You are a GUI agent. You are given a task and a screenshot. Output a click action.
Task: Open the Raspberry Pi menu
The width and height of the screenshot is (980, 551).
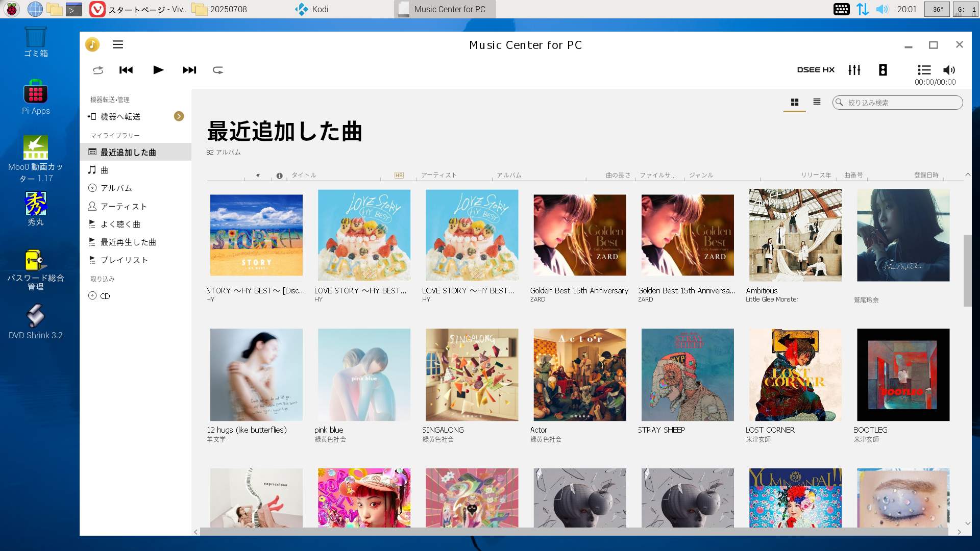point(12,9)
